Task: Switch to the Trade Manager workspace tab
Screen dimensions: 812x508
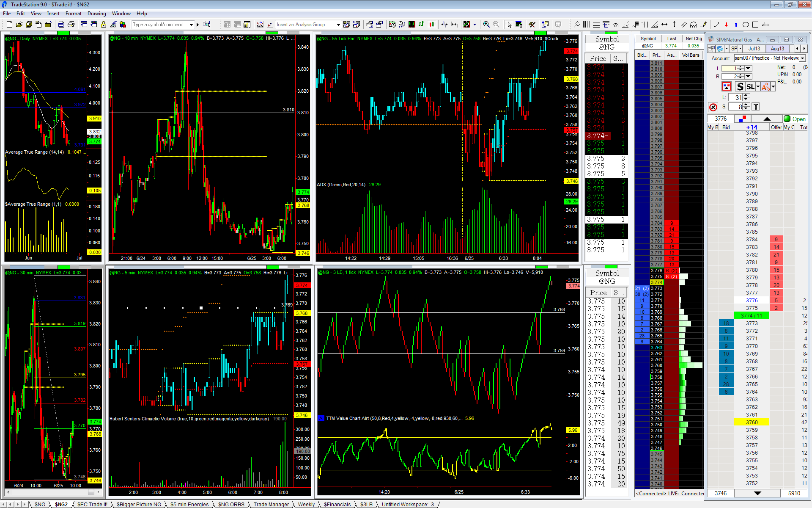Action: point(271,504)
